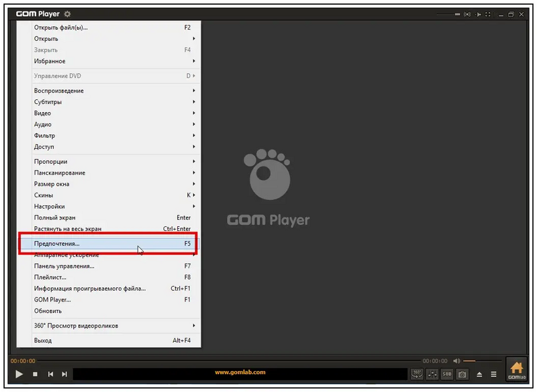The image size is (537, 392).
Task: Minimize the GOM Player window
Action: [501, 14]
